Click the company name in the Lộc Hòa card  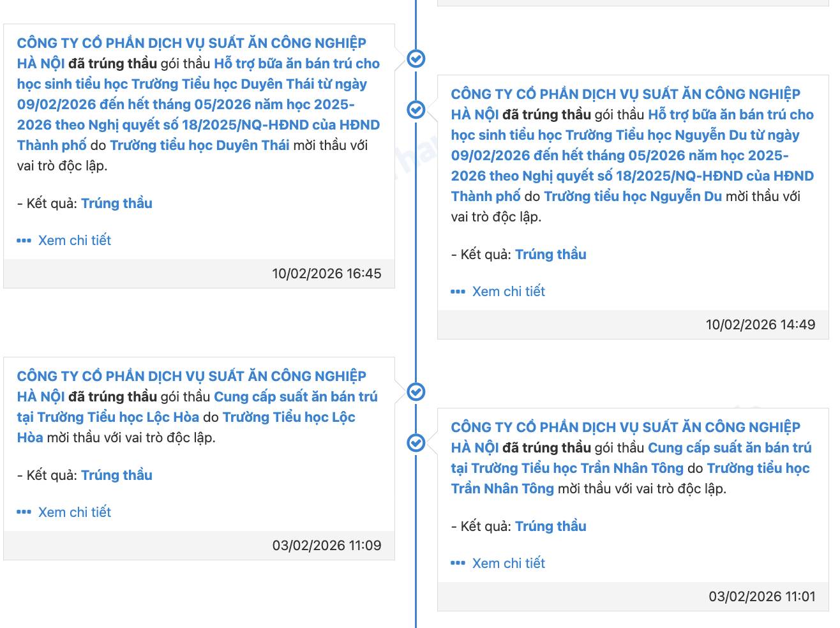point(191,377)
